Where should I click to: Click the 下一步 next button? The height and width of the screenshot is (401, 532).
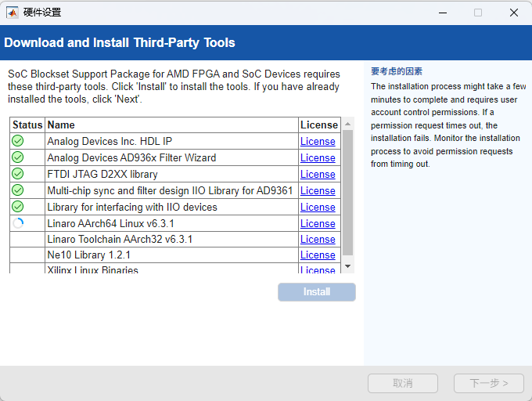coord(489,383)
